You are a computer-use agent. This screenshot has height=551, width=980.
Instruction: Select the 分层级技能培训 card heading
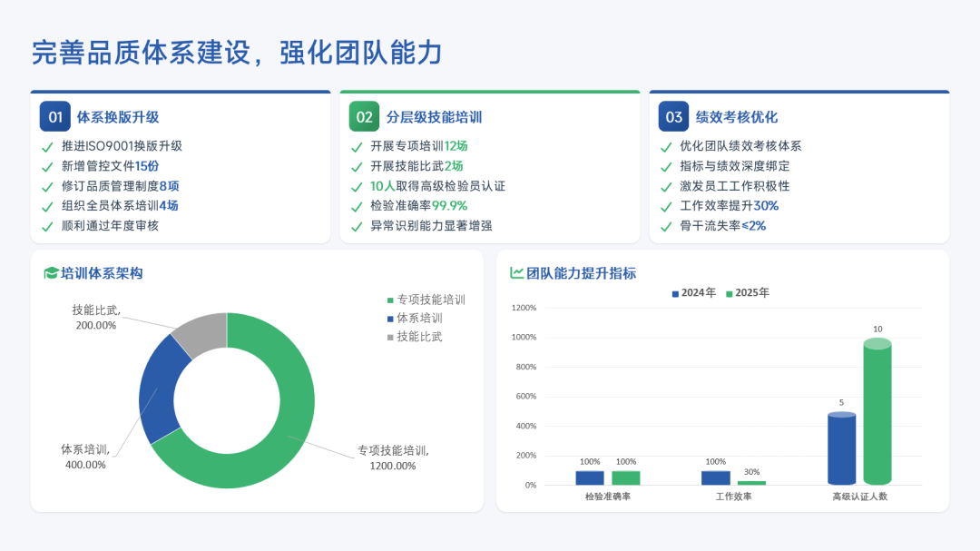pyautogui.click(x=434, y=117)
